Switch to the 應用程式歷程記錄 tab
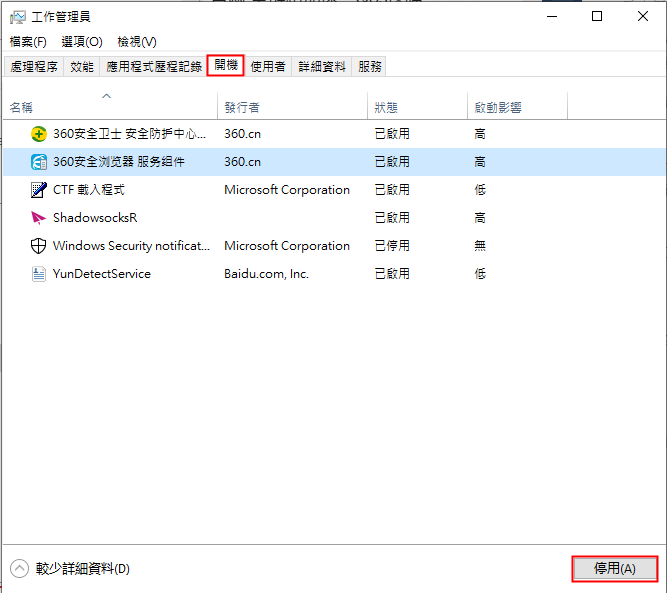Viewport: 667px width, 593px height. point(154,66)
